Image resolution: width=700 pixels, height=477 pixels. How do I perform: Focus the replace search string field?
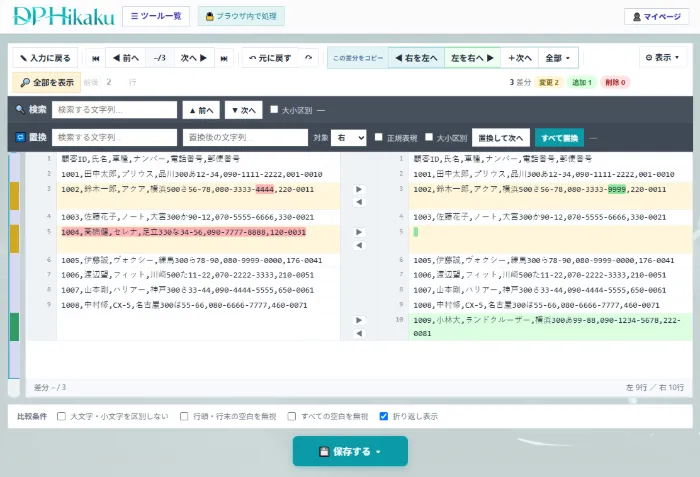click(114, 137)
